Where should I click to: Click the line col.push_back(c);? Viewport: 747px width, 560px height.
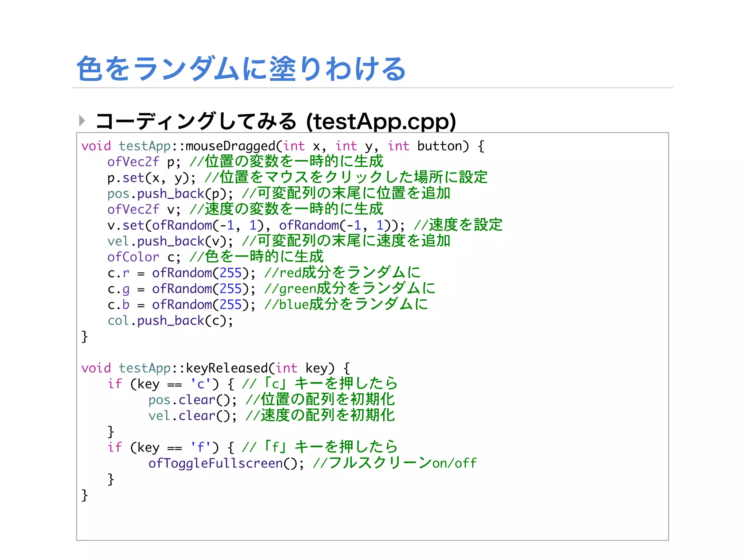[170, 320]
